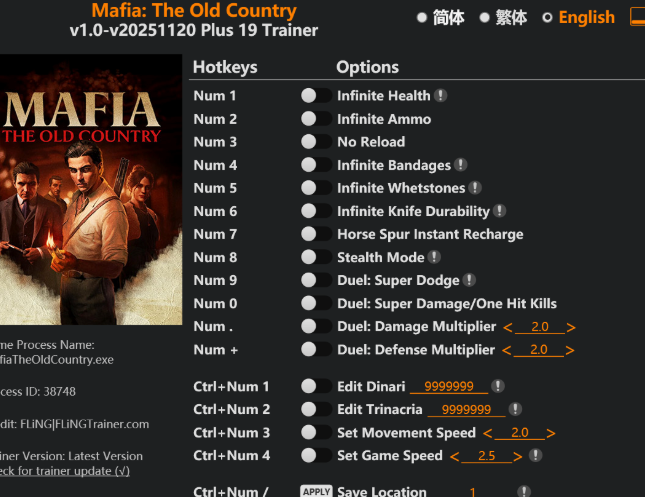Click the info icon next to Infinite Bandages
Screen dimensions: 645x497
[x=461, y=165]
